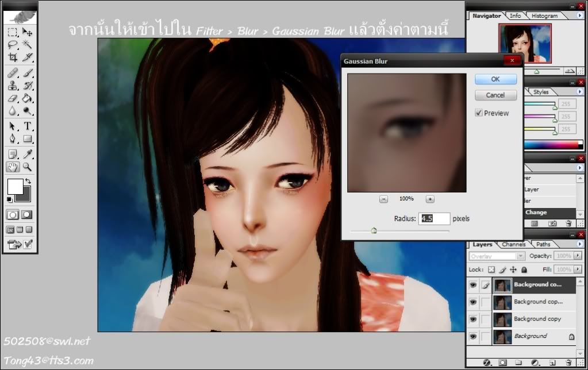
Task: Switch to the Paths tab
Action: (543, 244)
